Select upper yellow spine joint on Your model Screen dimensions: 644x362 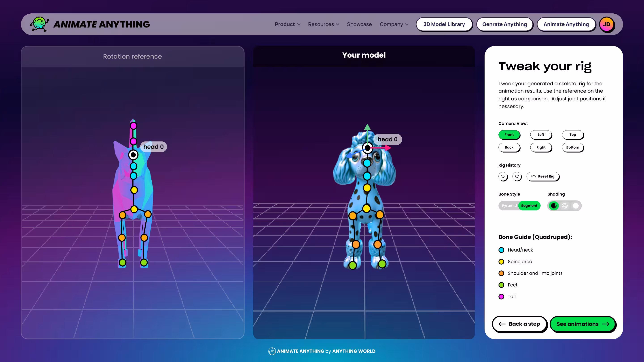[x=367, y=188]
